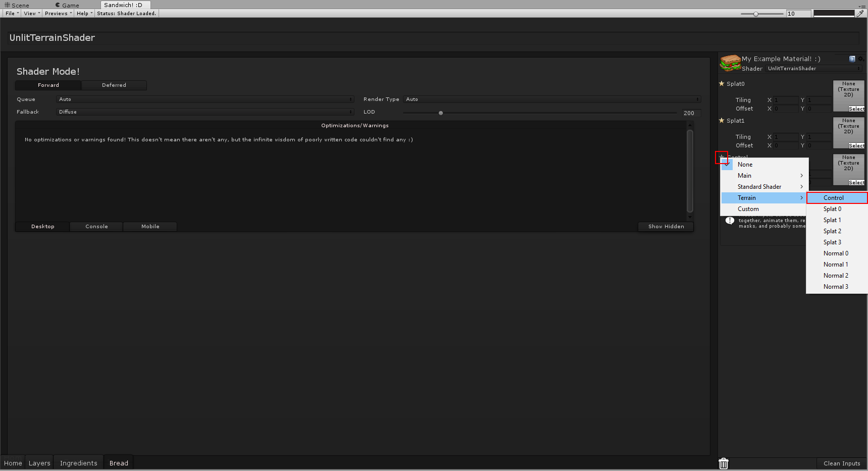Click the Splat0 Tiling X field
This screenshot has height=471, width=868.
tap(786, 100)
